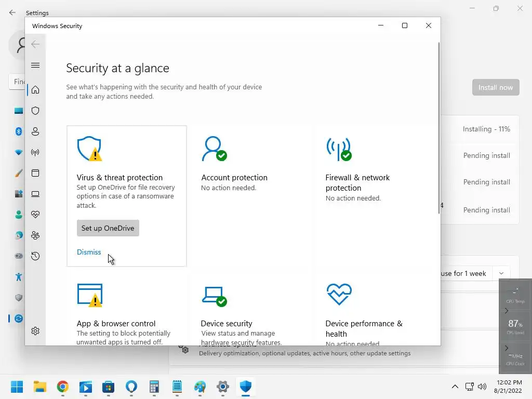The image size is (532, 399).
Task: Open Account protection person icon in sidebar
Action: click(35, 131)
